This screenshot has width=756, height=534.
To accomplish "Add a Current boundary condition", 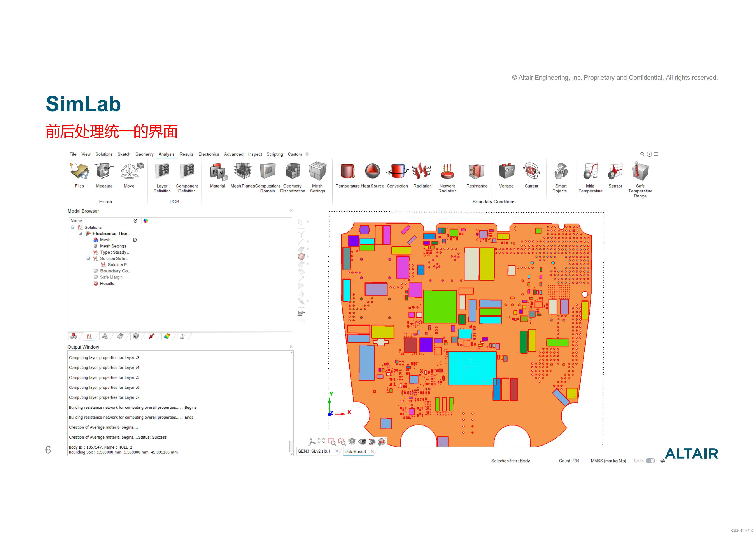I will coord(531,175).
